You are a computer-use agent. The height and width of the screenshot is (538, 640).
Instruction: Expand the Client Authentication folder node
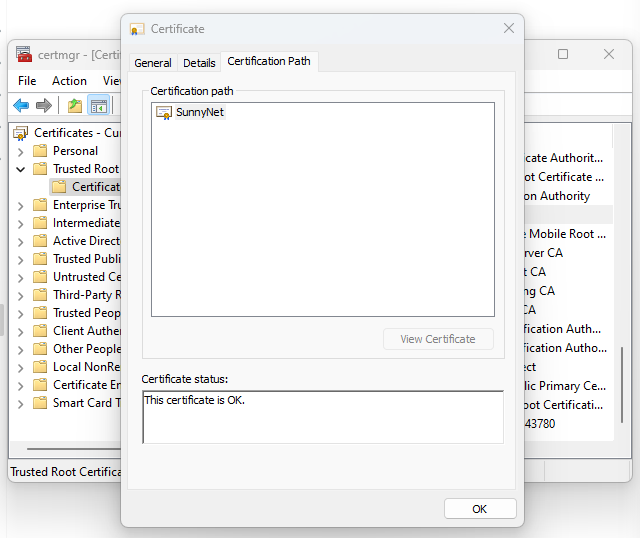tap(21, 331)
